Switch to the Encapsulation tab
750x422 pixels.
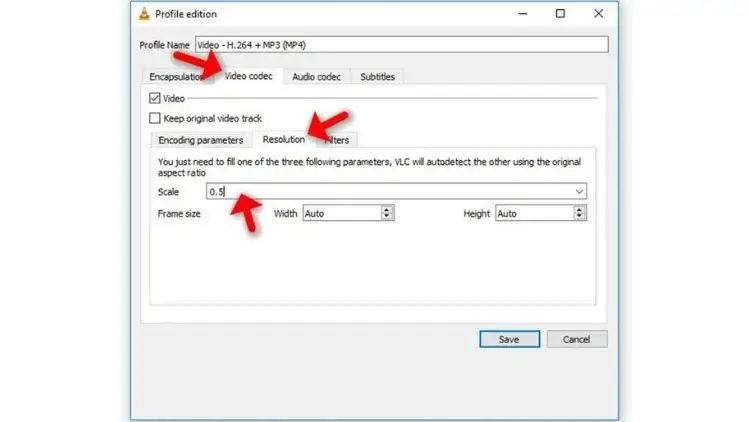175,77
